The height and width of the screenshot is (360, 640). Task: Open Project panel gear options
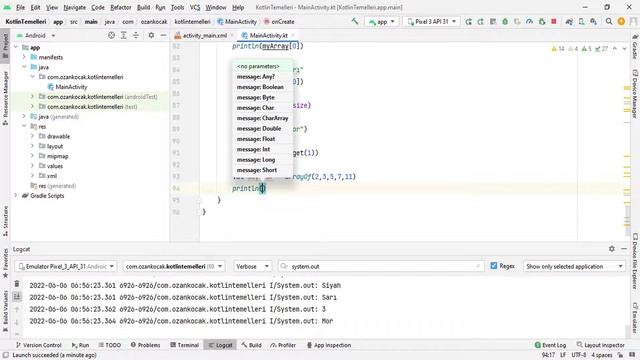pyautogui.click(x=151, y=36)
